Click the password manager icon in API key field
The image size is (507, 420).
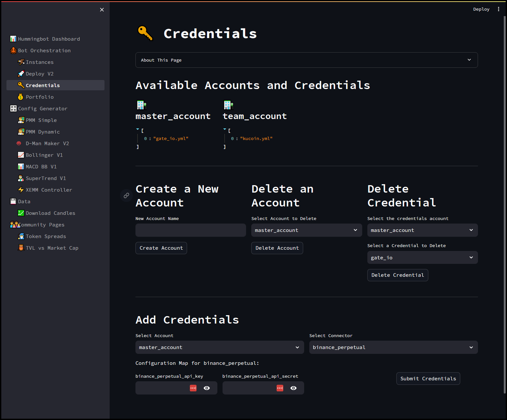193,388
